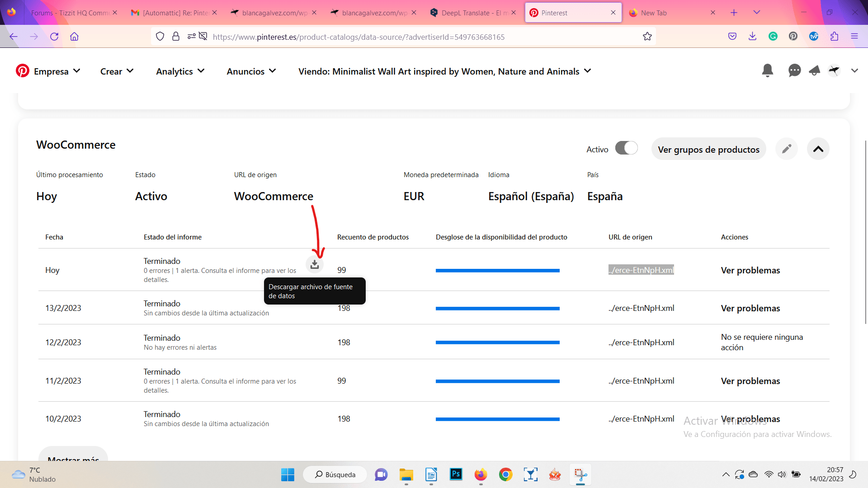
Task: Expand the Empresa dropdown menu
Action: (x=57, y=71)
